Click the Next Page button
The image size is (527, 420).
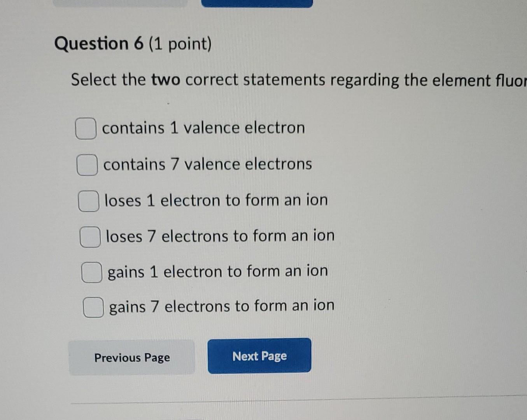(x=259, y=357)
